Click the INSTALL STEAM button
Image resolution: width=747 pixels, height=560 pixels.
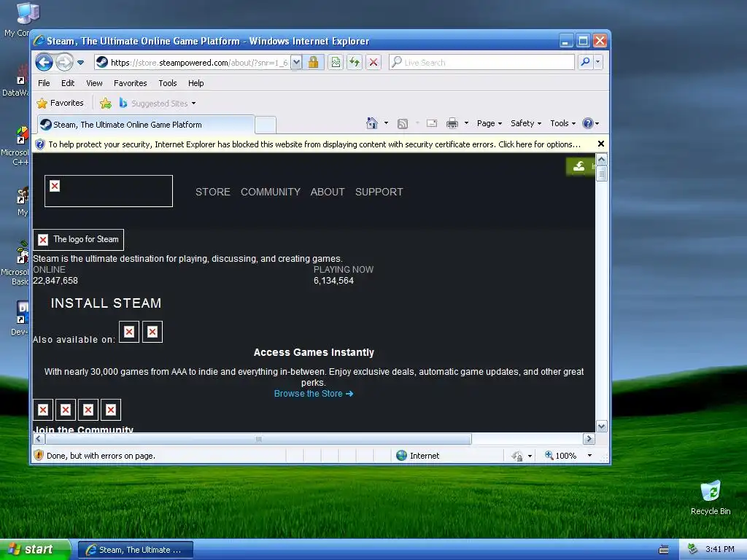coord(106,303)
